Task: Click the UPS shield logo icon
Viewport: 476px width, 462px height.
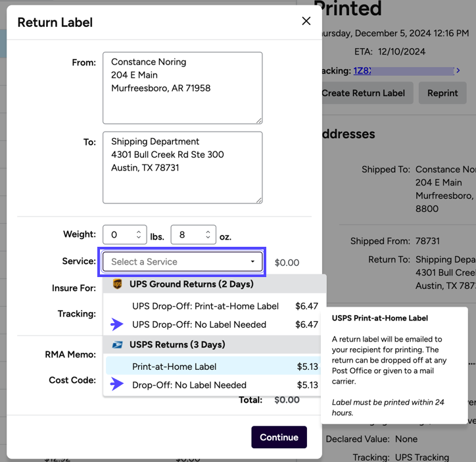Action: click(x=118, y=284)
